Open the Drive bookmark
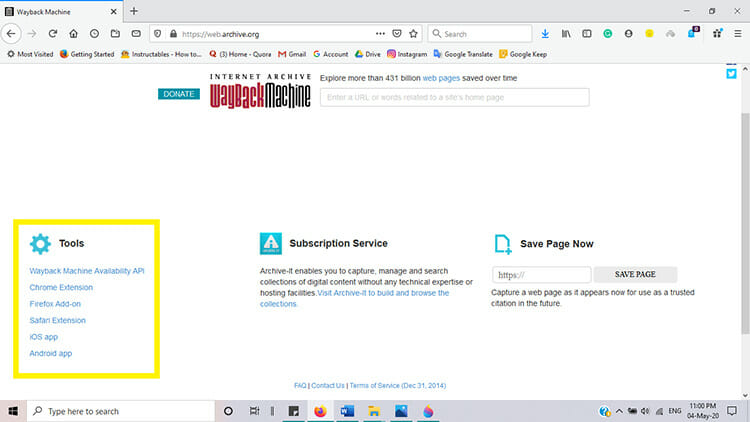 tap(368, 55)
